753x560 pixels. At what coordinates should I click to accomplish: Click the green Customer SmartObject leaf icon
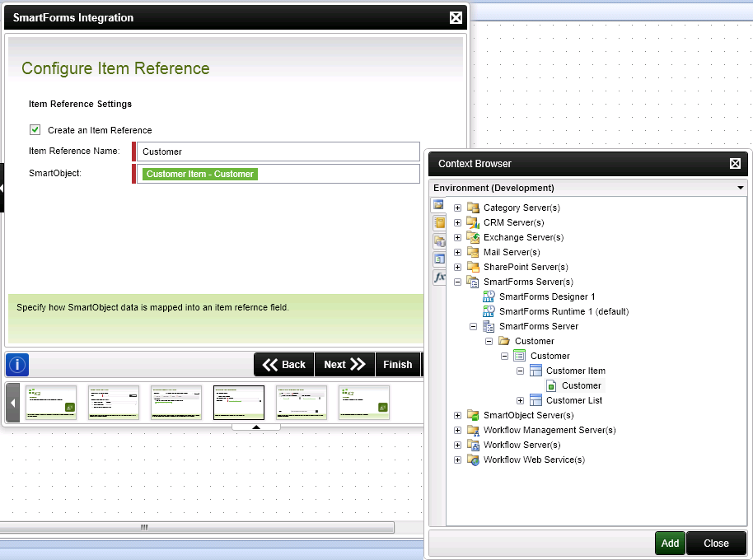[552, 385]
